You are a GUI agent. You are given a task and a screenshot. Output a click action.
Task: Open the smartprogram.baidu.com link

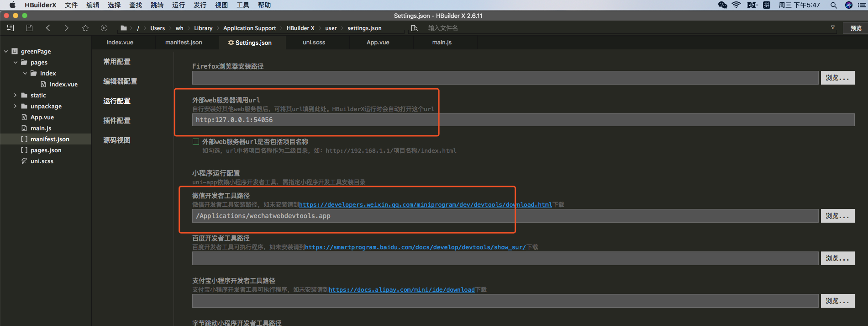416,247
